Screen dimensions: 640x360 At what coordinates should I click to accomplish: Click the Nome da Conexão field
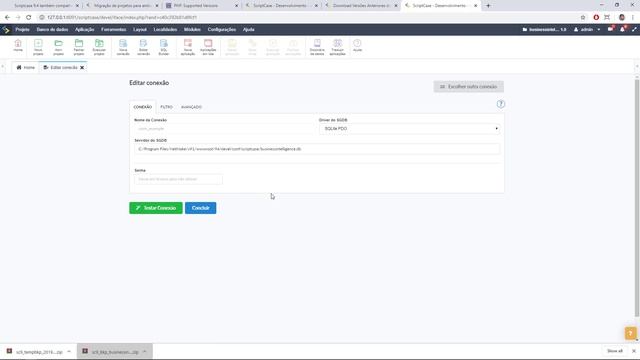(224, 129)
